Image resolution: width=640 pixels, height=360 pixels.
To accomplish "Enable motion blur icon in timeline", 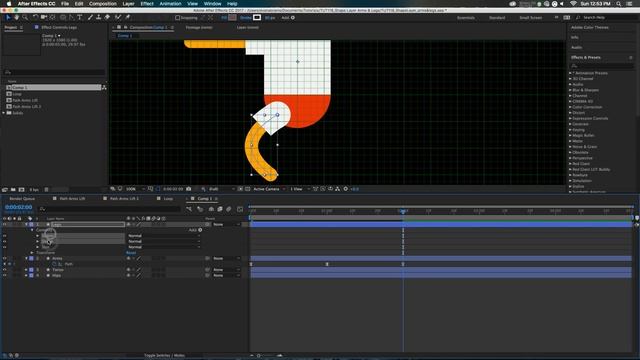I will coord(229,209).
